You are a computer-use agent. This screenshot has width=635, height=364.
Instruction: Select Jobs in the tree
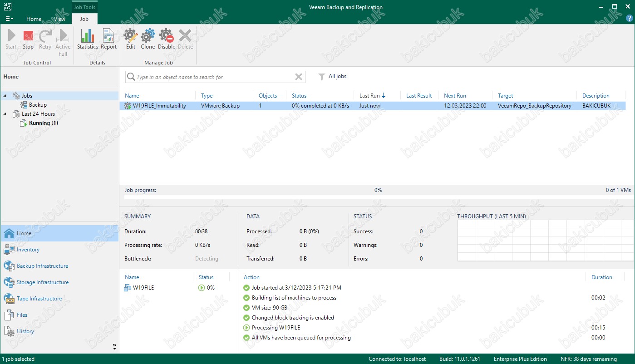[x=27, y=96]
